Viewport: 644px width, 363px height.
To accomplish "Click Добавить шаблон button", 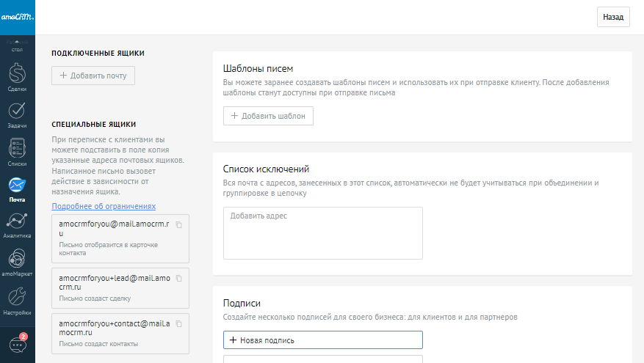I will coord(268,116).
